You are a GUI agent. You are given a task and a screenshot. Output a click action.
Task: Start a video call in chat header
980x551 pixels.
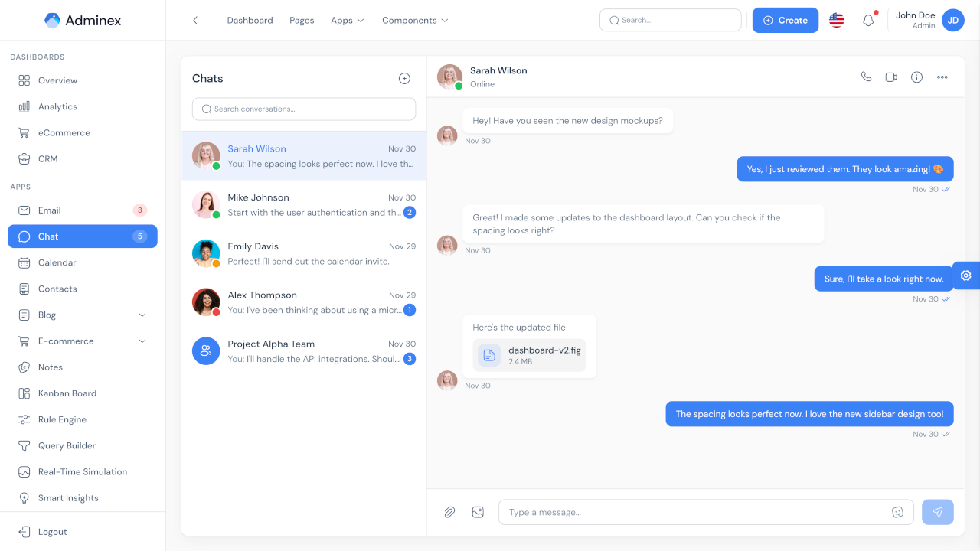tap(891, 77)
